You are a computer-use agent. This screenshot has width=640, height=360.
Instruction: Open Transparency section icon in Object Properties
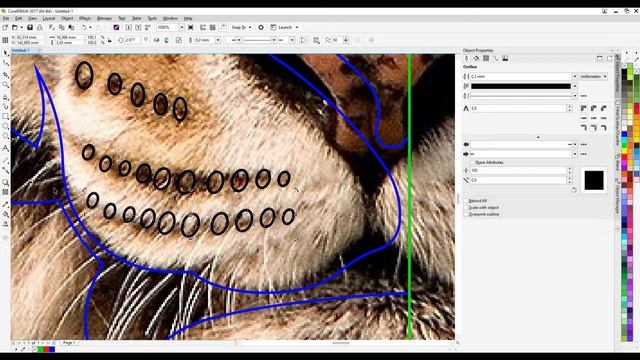[x=486, y=58]
